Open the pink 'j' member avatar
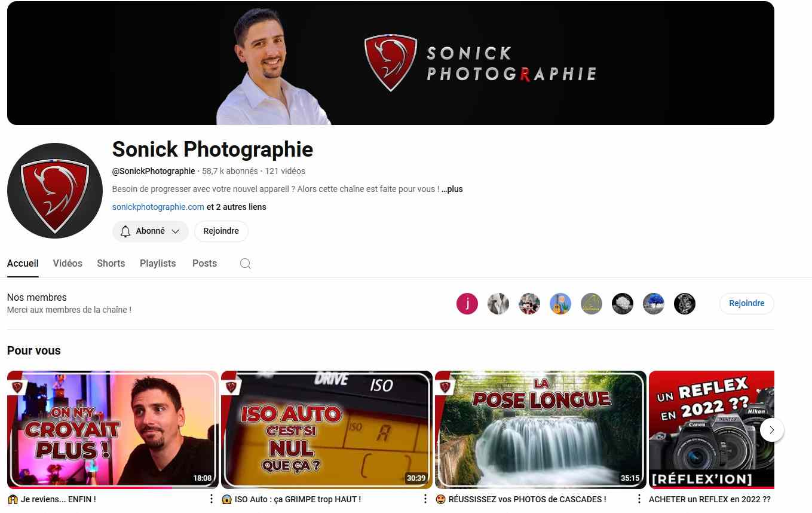Screen dimensions: 812x513 click(467, 304)
